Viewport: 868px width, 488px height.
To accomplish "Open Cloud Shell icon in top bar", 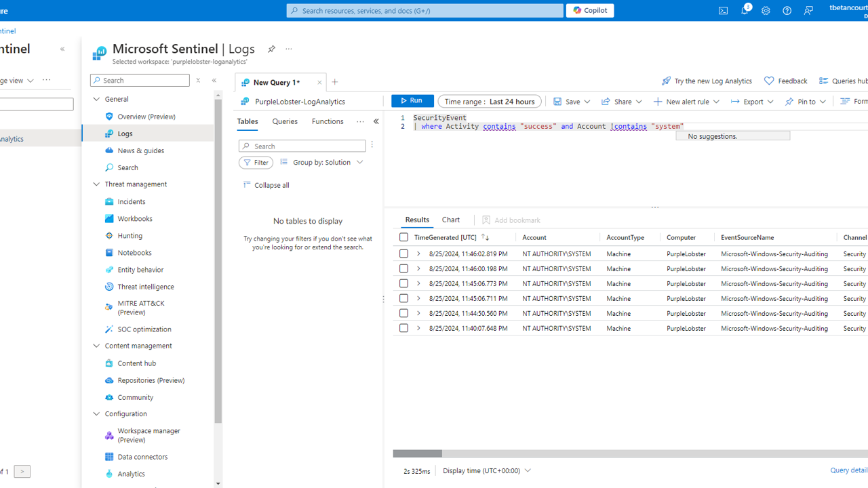I will pos(724,11).
